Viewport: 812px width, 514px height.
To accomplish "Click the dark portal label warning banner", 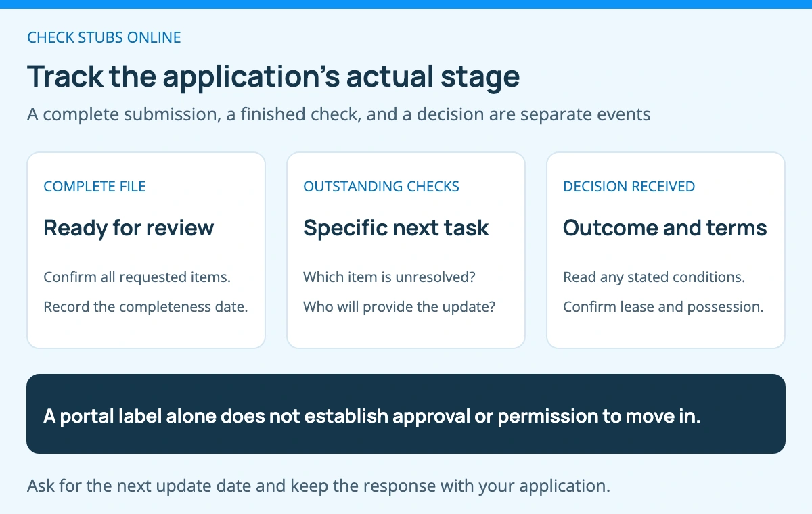I will [406, 414].
